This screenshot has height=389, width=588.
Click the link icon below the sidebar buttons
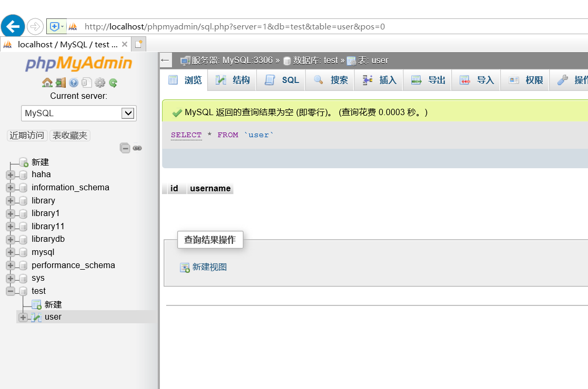(137, 148)
